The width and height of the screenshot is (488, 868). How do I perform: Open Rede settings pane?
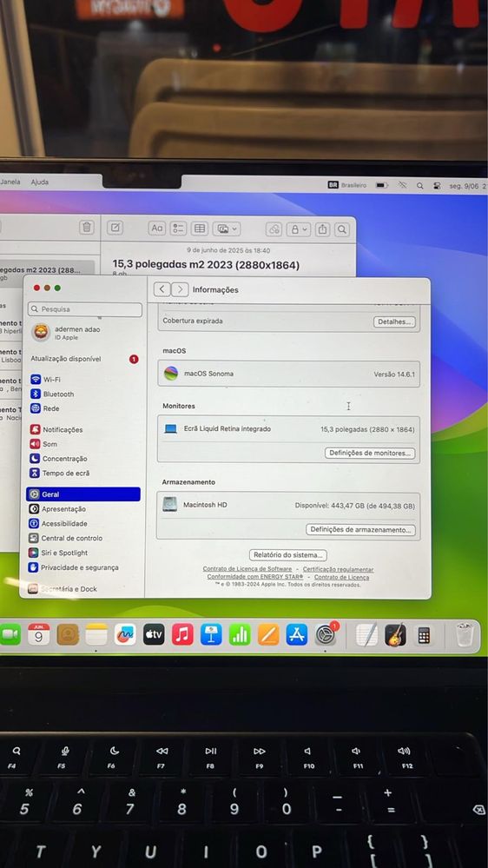(x=83, y=408)
